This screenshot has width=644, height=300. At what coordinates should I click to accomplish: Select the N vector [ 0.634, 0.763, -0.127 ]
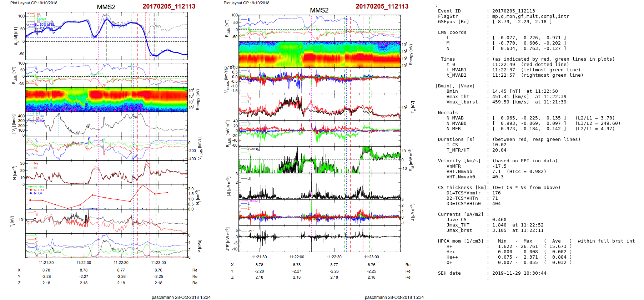(x=529, y=49)
